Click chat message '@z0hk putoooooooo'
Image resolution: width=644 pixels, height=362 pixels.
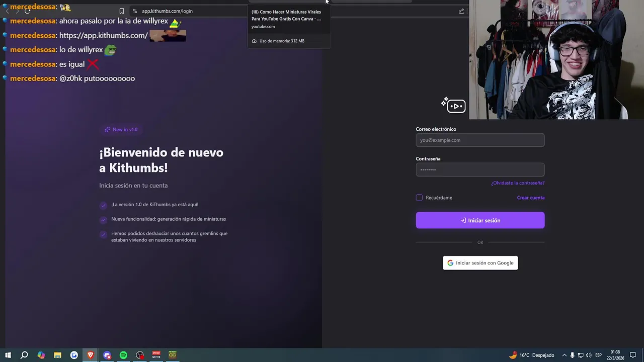point(97,78)
